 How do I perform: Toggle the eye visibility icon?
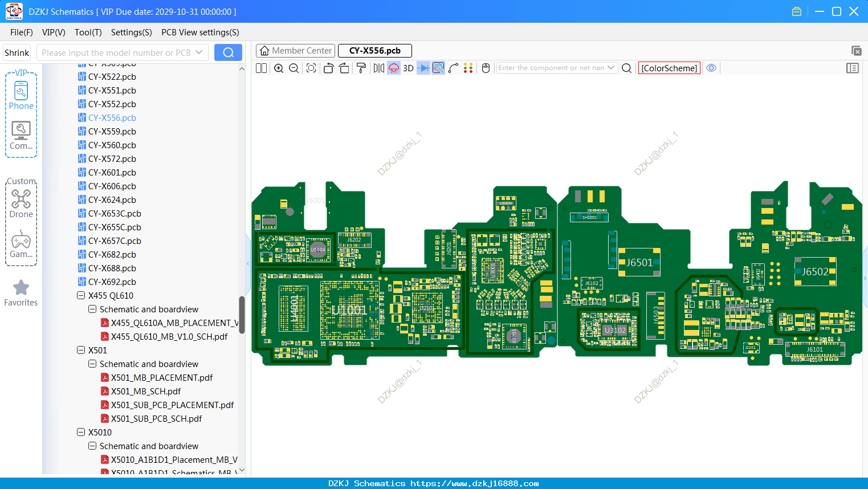(x=711, y=68)
